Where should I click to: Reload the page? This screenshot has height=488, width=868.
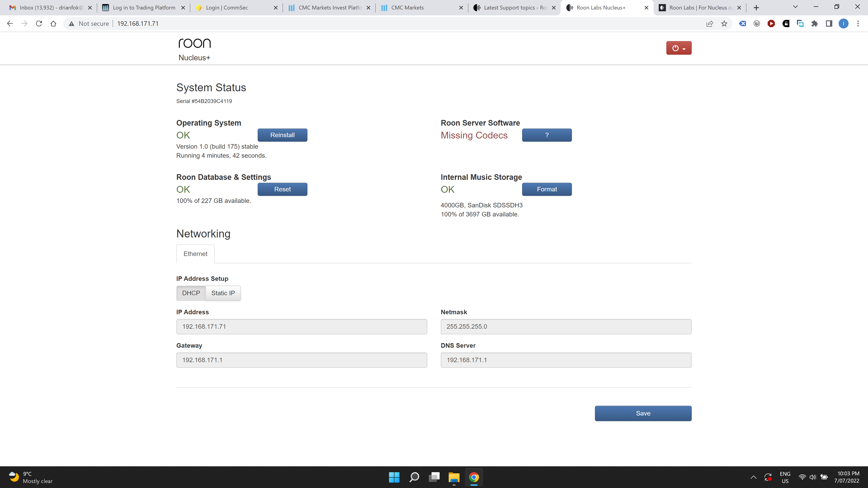click(39, 23)
